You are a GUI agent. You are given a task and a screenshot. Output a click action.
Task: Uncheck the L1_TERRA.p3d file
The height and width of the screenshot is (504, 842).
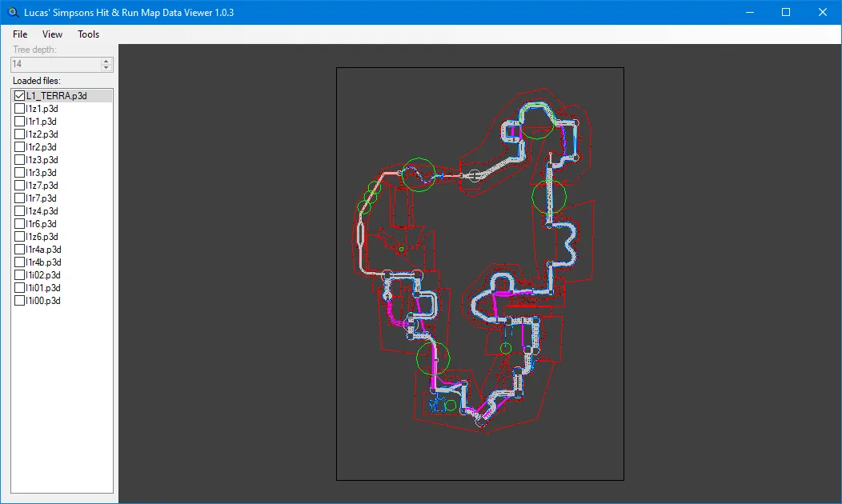(x=20, y=95)
